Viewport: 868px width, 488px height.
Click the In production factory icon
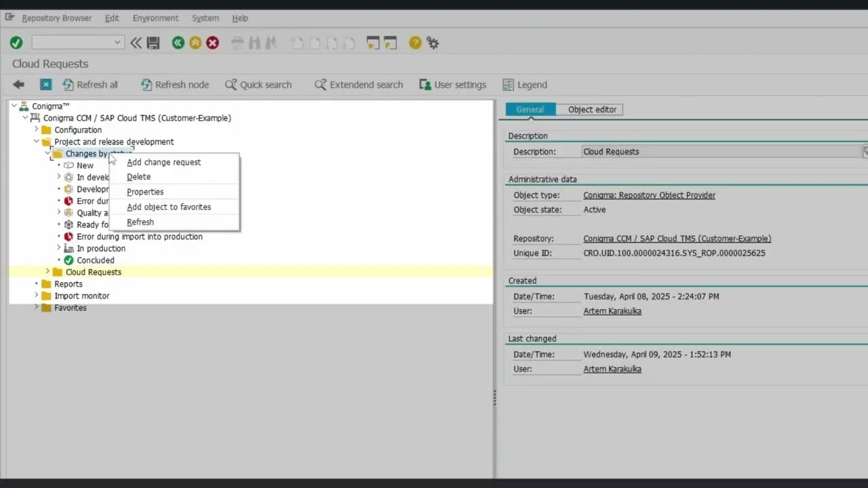pyautogui.click(x=68, y=249)
